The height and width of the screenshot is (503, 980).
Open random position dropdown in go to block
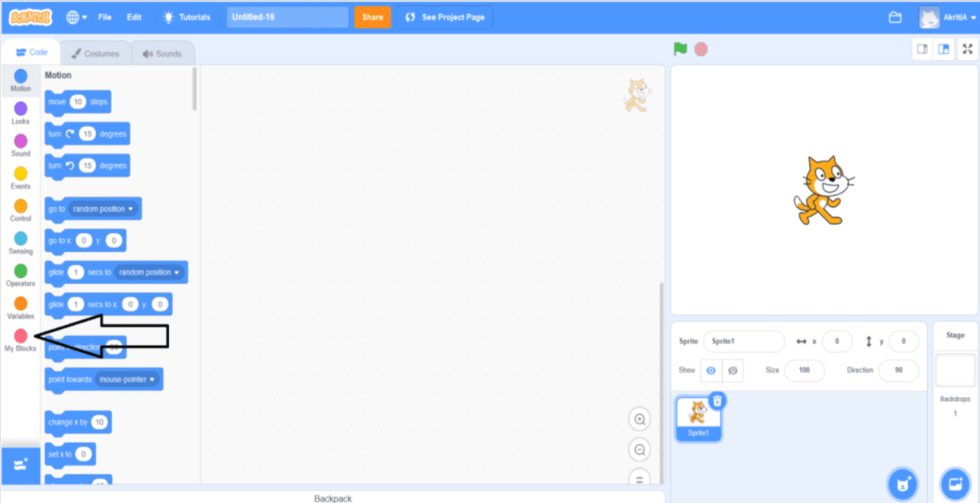[103, 209]
